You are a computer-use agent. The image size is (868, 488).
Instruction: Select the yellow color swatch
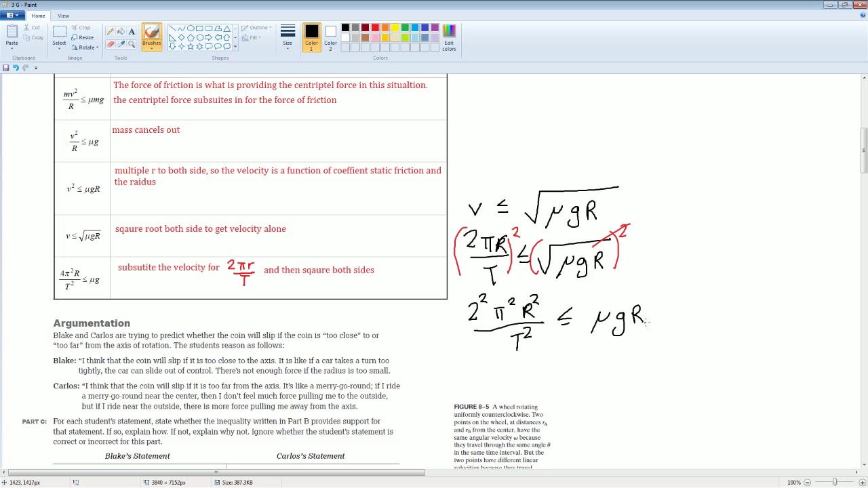tap(395, 28)
